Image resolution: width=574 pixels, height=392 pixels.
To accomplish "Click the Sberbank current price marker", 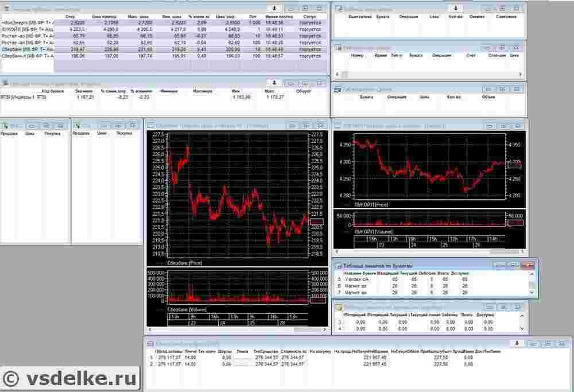I will click(x=317, y=222).
